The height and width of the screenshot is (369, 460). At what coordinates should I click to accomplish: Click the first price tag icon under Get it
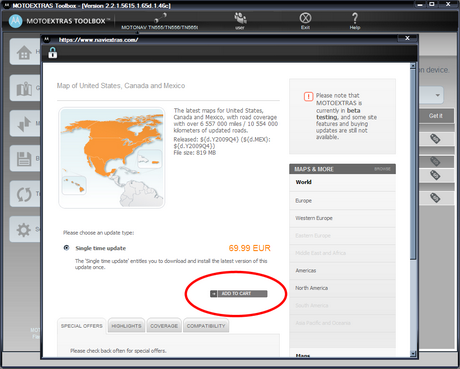pyautogui.click(x=435, y=139)
